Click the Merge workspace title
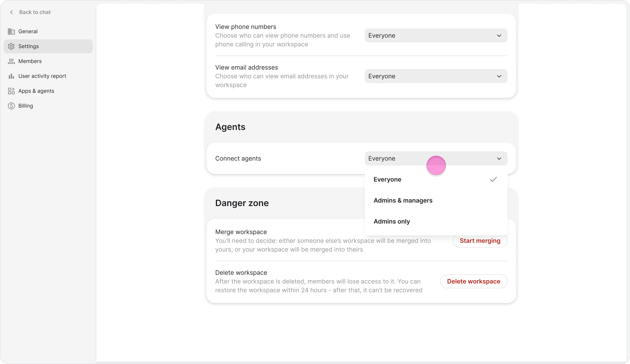 (x=241, y=232)
